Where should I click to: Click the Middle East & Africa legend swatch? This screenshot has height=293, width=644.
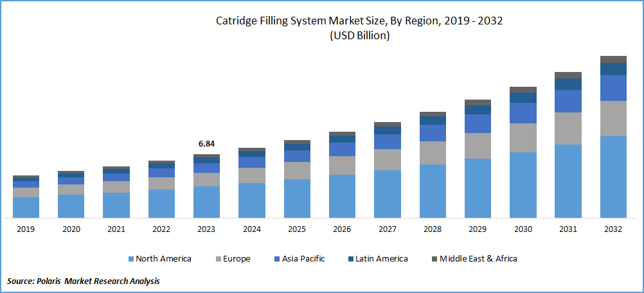pos(434,259)
